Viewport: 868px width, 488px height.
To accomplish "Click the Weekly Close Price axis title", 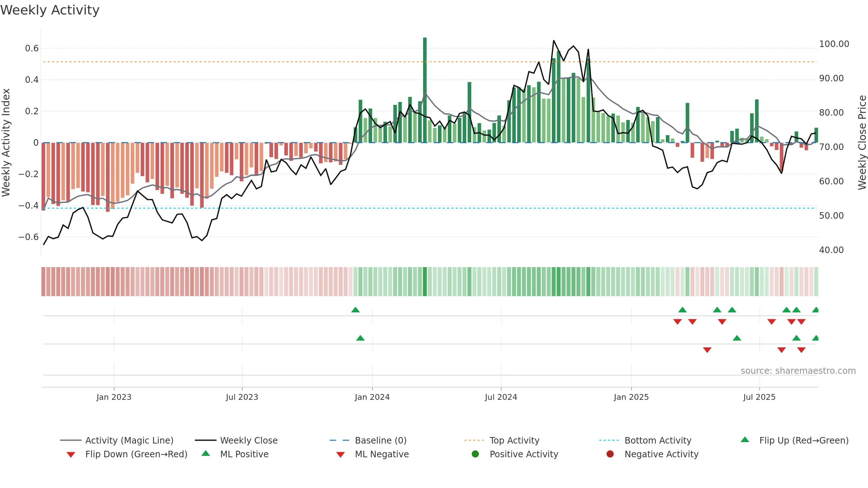I will 862,142.
